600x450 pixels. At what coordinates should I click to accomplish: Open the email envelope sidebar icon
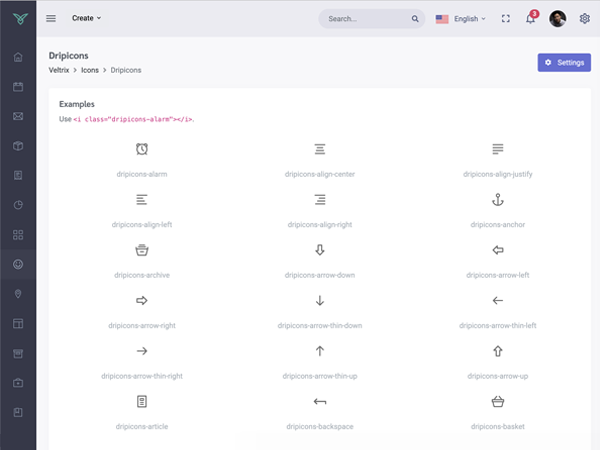click(x=18, y=116)
